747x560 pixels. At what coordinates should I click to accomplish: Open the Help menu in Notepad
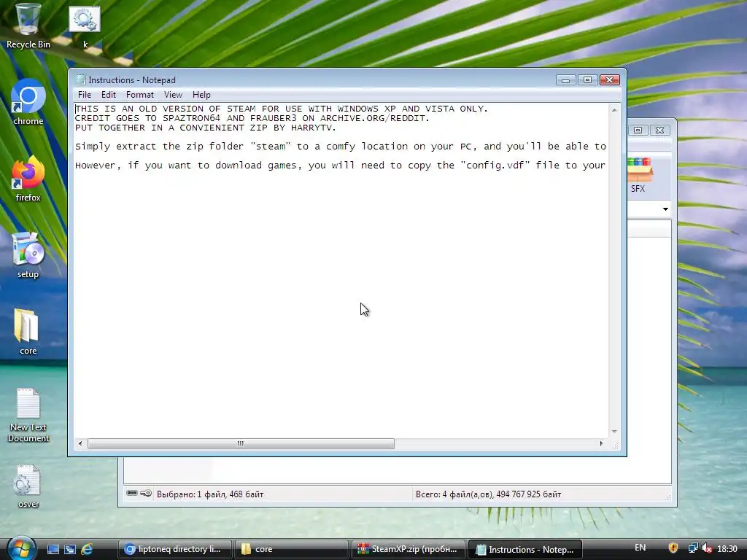[201, 95]
